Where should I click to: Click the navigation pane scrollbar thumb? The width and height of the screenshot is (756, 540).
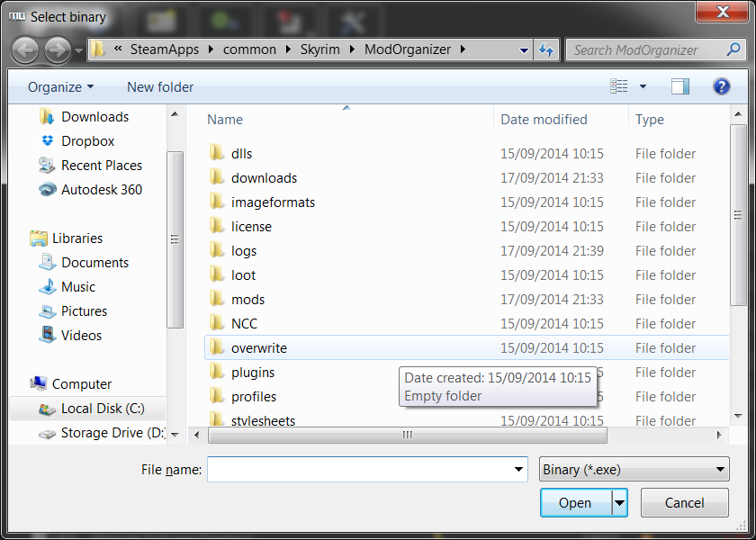(x=175, y=238)
